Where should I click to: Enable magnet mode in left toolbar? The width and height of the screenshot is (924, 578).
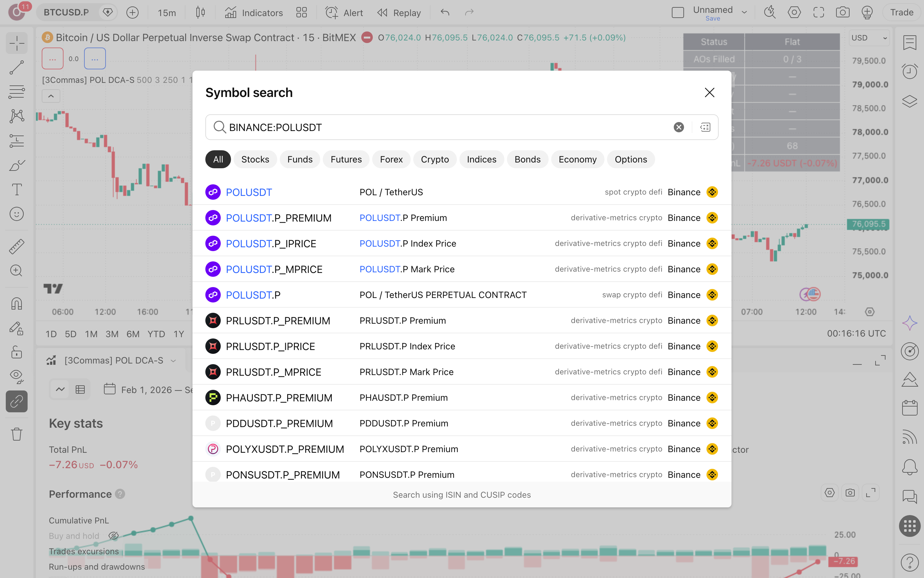(16, 304)
